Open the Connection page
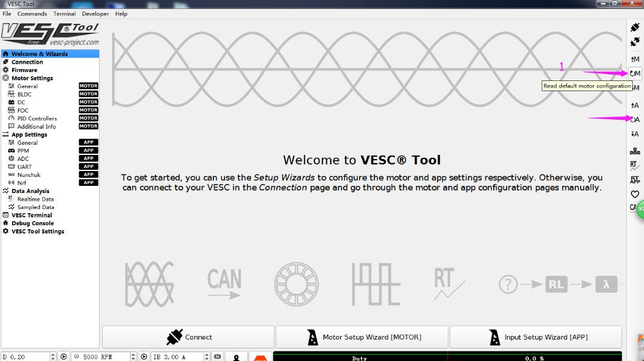The width and height of the screenshot is (644, 361). (50, 62)
